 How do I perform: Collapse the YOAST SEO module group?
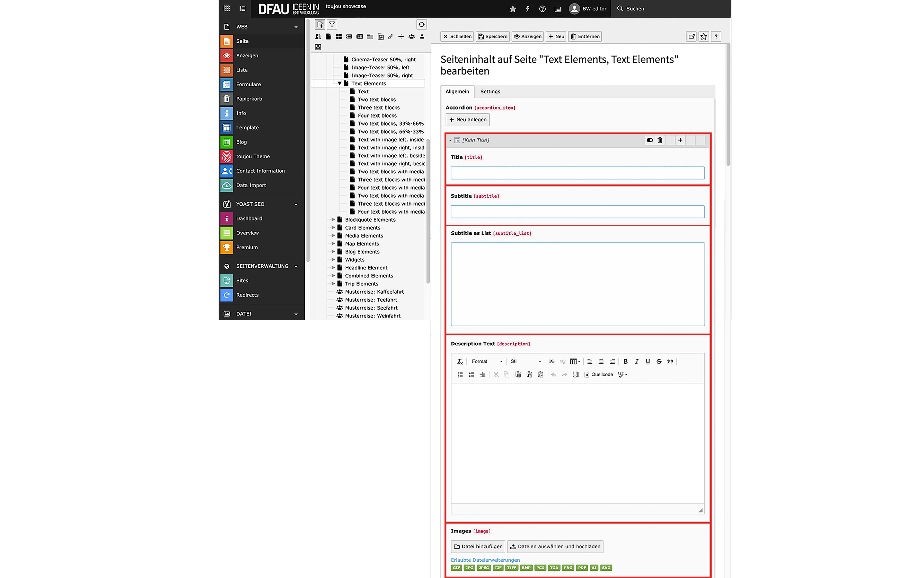296,204
